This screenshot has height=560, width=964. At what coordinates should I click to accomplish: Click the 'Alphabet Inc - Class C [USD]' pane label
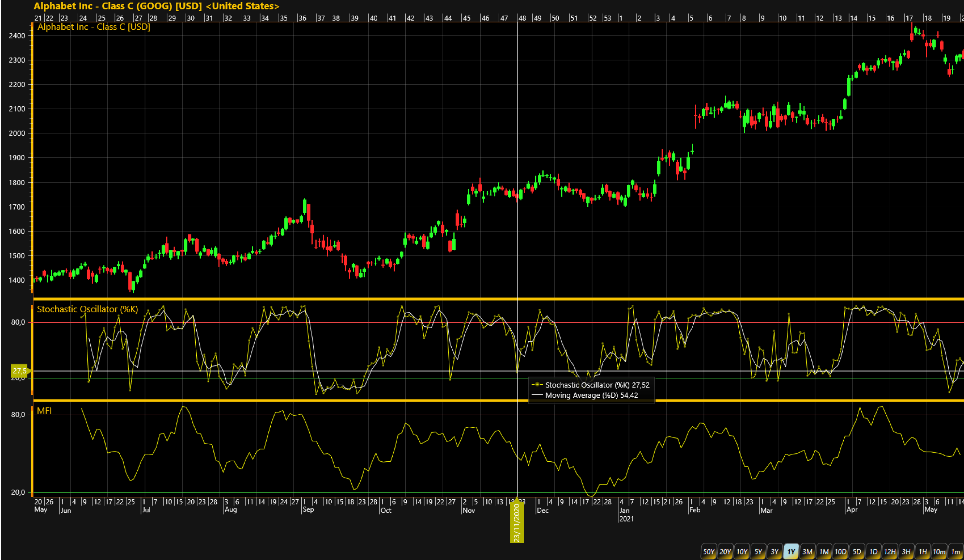tap(94, 27)
